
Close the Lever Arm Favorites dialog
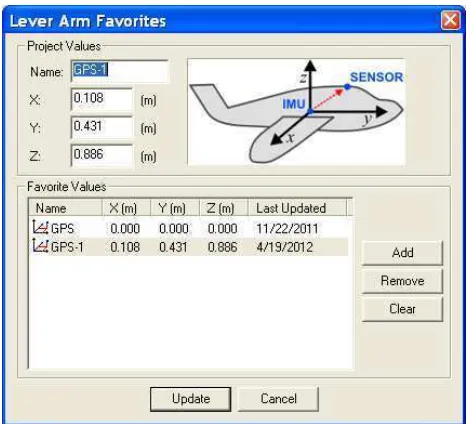(450, 20)
